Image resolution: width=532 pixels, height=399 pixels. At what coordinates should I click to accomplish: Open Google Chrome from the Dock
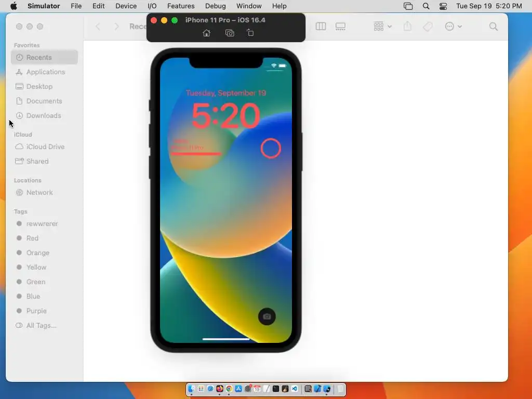point(229,389)
